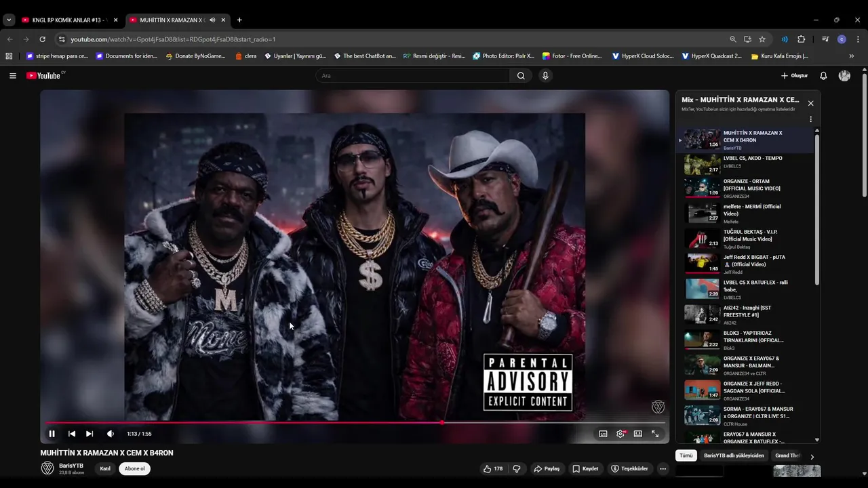The height and width of the screenshot is (488, 868).
Task: Subscribe using Abone ol button
Action: click(134, 468)
